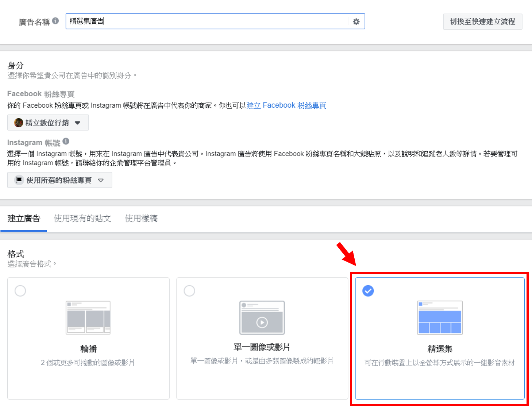Expand the 精立數位行銷 page dropdown

point(78,123)
